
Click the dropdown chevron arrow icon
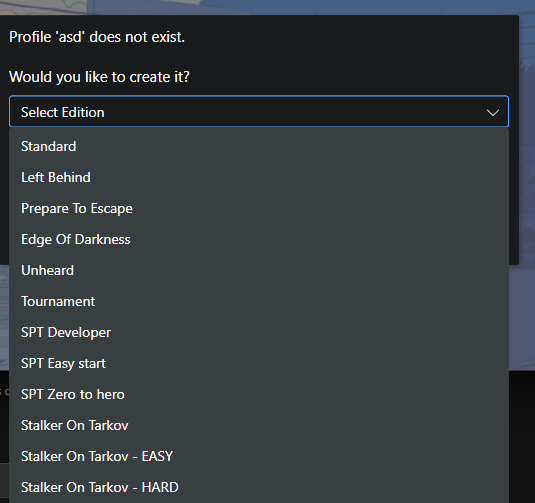[493, 113]
